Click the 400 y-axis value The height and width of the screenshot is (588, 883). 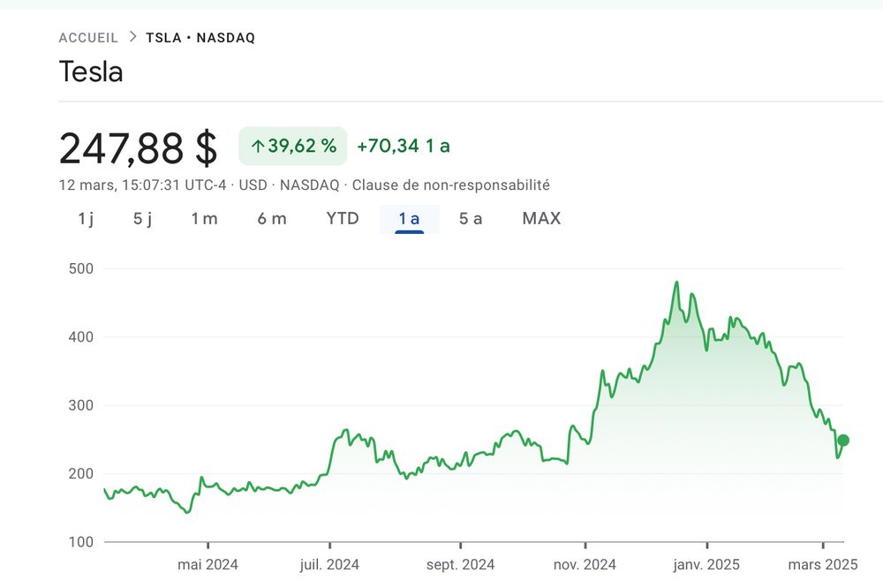81,336
